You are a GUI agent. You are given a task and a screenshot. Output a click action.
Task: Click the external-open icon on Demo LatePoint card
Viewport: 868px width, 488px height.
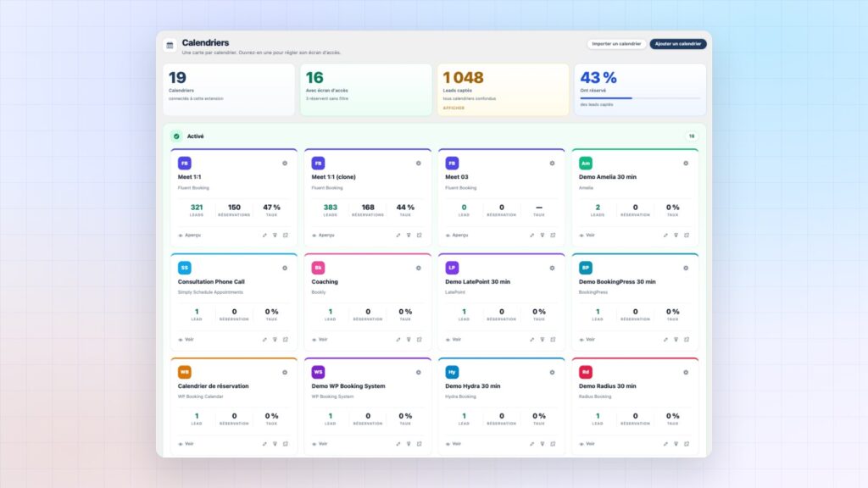(x=553, y=340)
